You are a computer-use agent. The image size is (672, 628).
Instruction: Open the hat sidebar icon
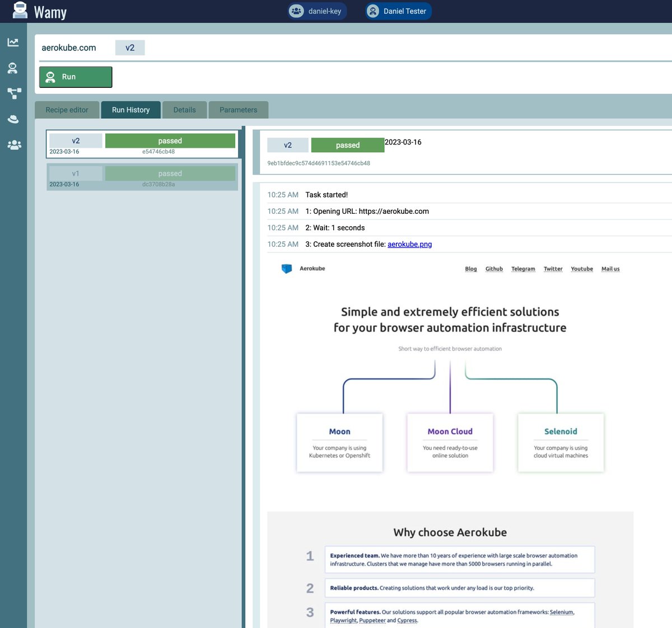[x=13, y=119]
